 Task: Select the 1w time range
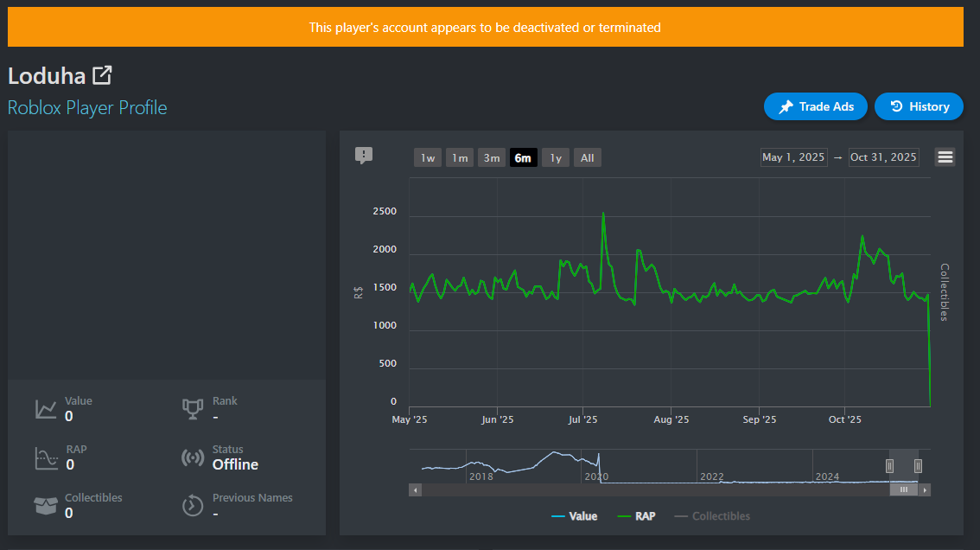coord(428,157)
